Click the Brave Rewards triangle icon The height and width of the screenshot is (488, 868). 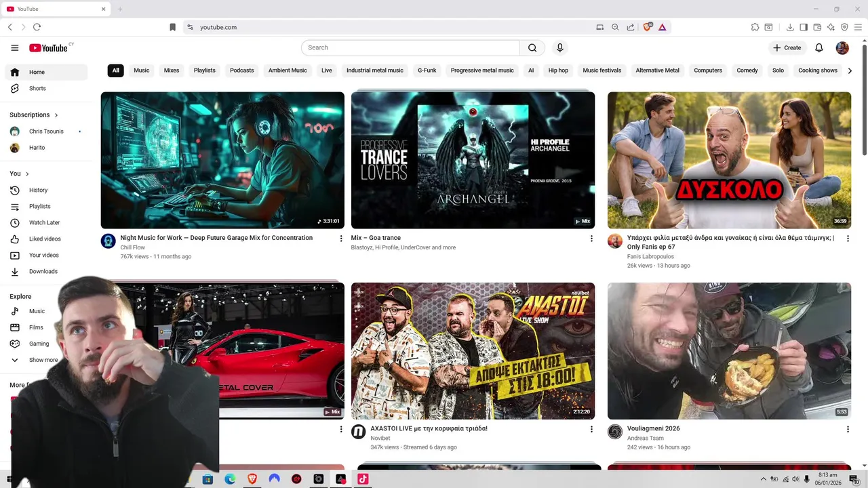[662, 27]
